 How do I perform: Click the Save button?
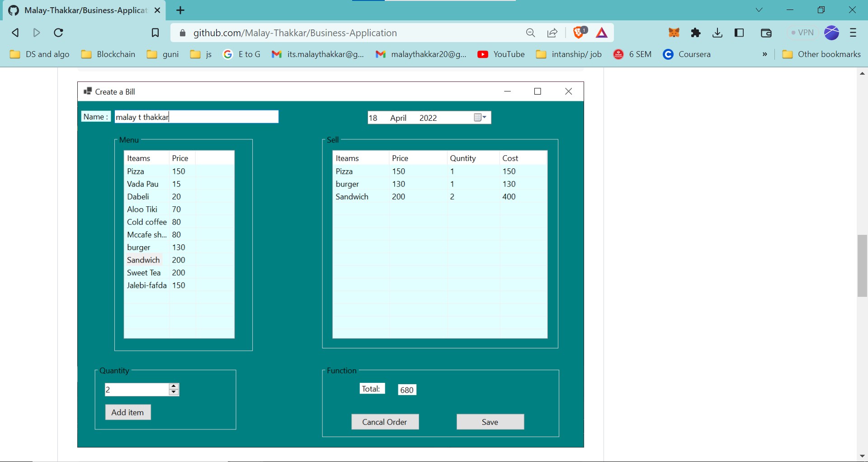point(490,422)
